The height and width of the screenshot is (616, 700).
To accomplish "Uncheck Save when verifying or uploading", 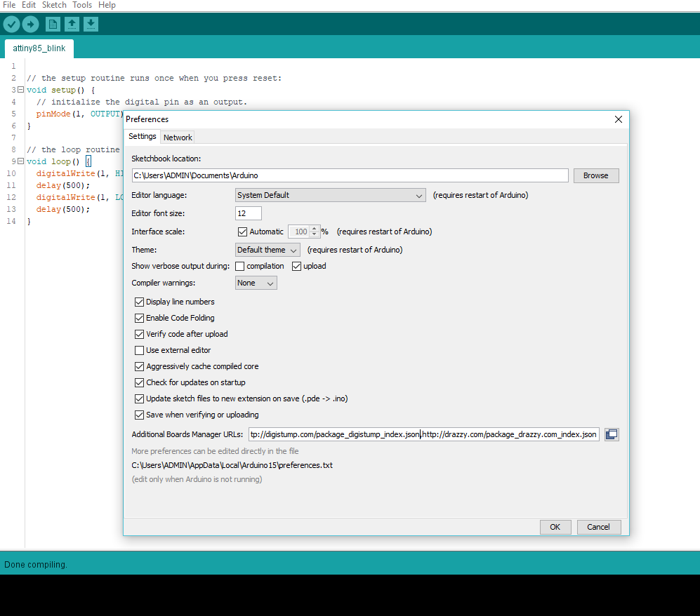I will [x=139, y=415].
